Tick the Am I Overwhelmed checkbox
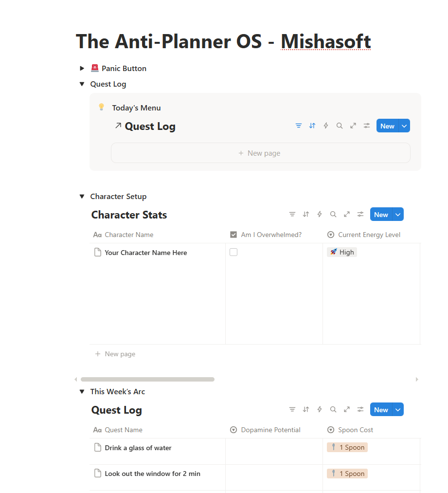Image resolution: width=448 pixels, height=493 pixels. pos(233,252)
